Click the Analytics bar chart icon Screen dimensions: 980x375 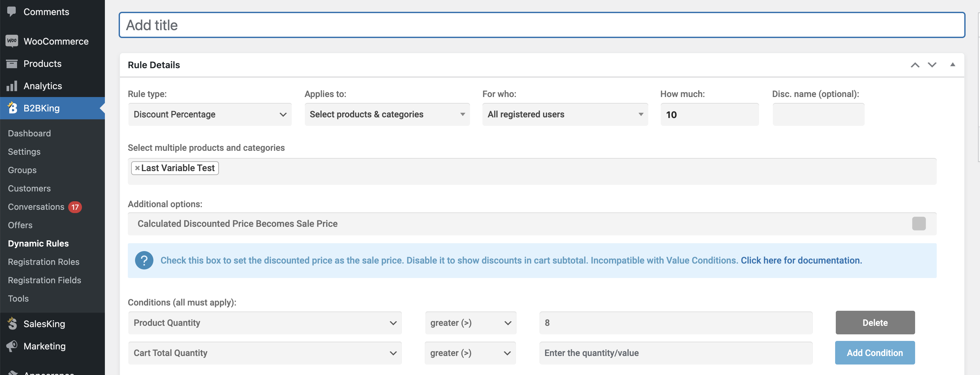click(x=12, y=86)
